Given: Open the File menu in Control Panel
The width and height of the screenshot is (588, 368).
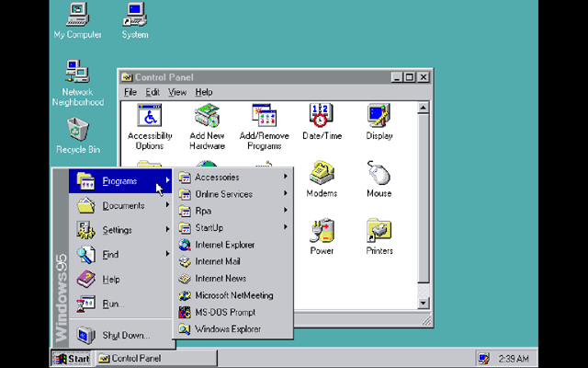Looking at the screenshot, I should pyautogui.click(x=130, y=92).
